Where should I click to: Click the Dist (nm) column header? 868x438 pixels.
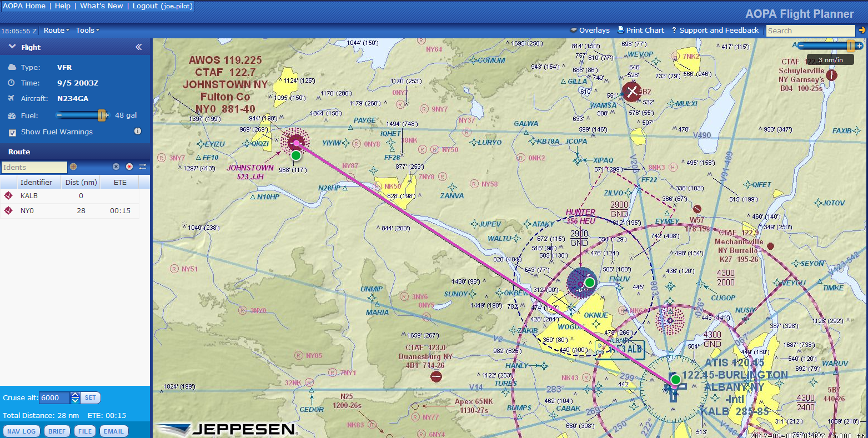[81, 182]
